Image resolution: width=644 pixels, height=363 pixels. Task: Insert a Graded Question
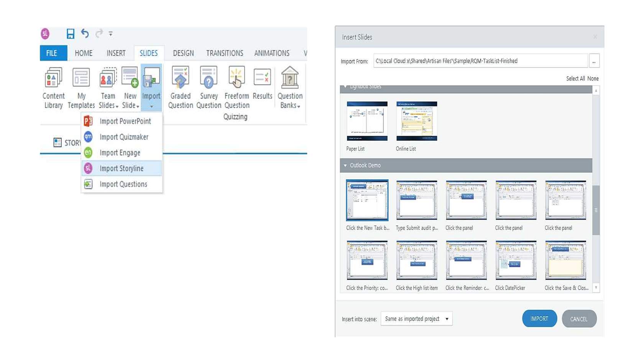[181, 87]
